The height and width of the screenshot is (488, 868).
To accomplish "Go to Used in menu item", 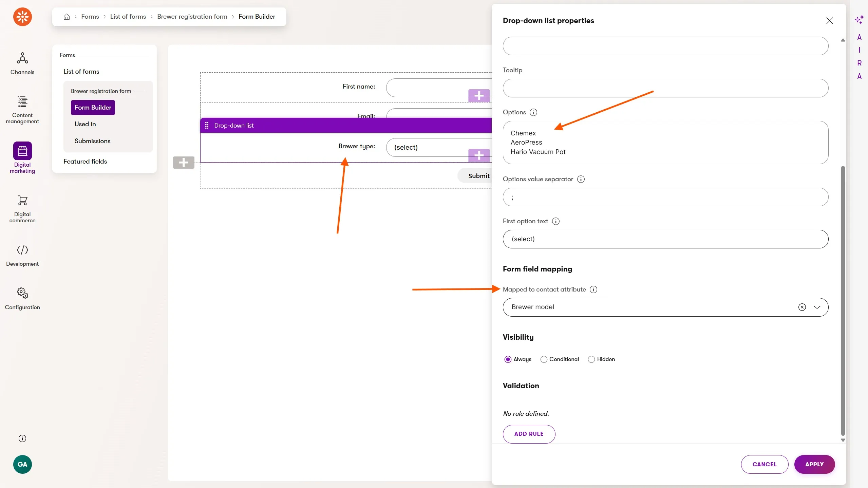I will [85, 124].
